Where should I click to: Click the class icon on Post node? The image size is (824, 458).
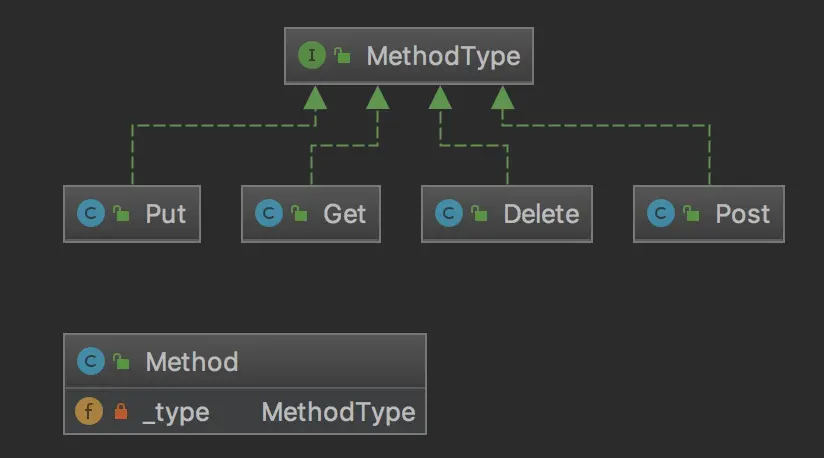click(661, 213)
